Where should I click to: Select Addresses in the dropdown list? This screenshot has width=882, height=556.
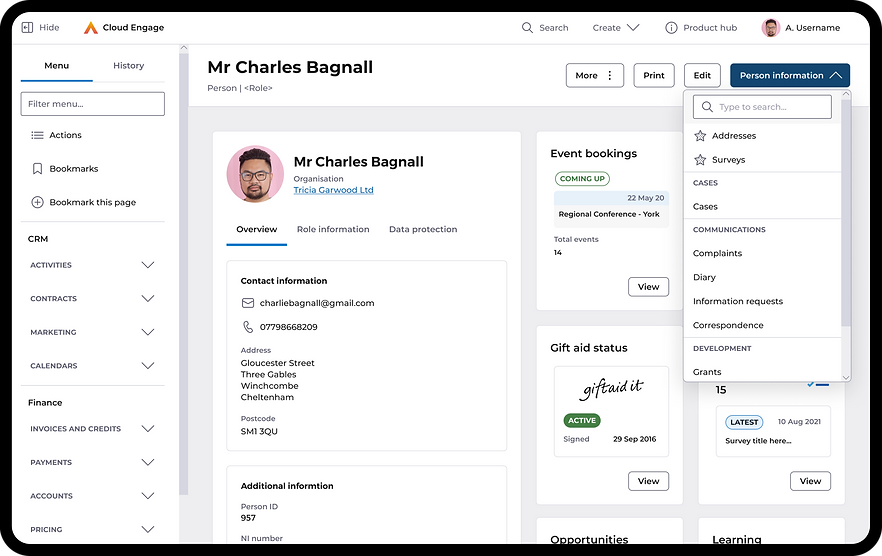(734, 136)
